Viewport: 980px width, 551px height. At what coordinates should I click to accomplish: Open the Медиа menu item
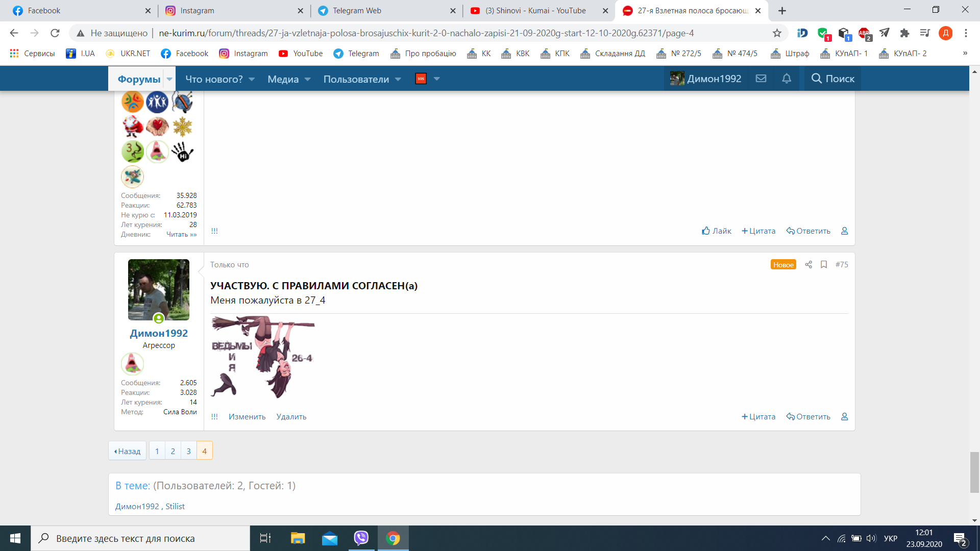tap(283, 79)
